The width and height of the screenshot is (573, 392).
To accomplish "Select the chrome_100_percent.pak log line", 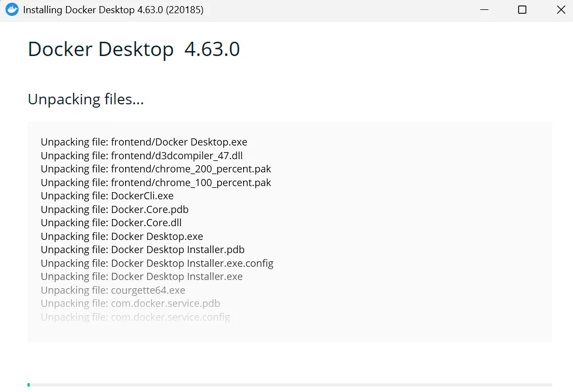I will click(156, 182).
